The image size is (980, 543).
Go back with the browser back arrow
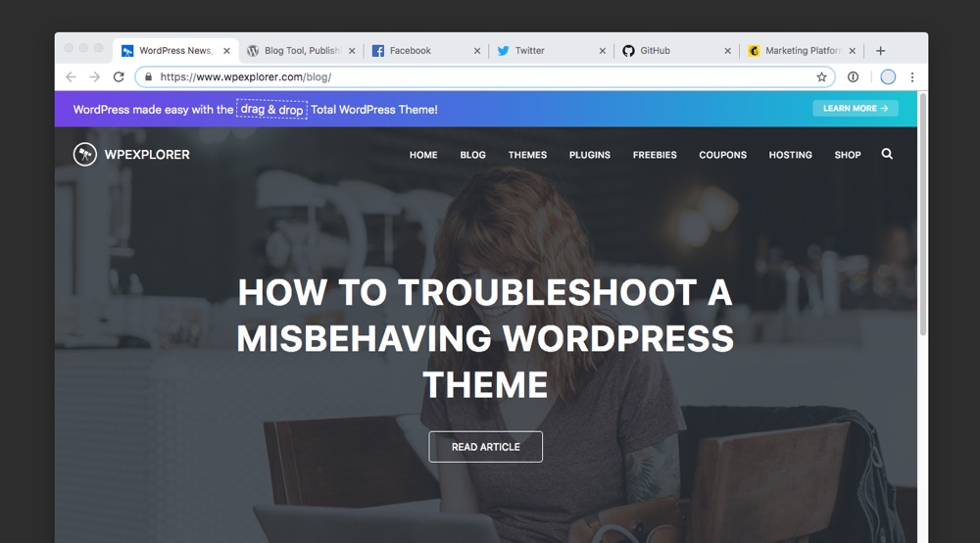(x=72, y=76)
